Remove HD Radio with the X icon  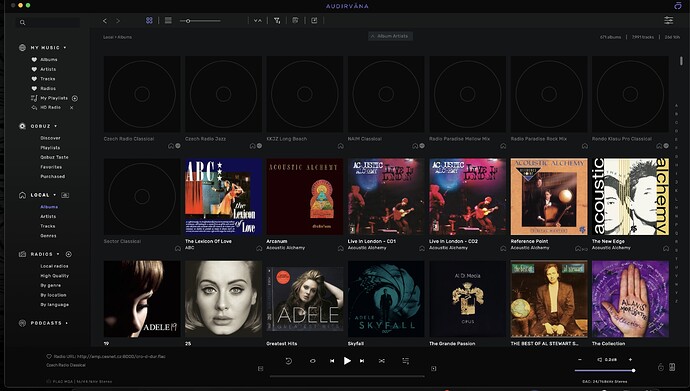71,108
